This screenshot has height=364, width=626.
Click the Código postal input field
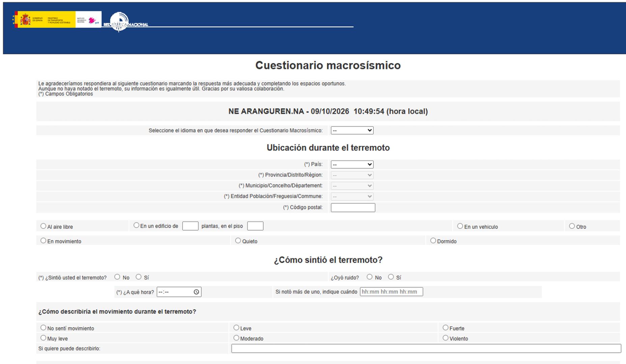tap(353, 208)
